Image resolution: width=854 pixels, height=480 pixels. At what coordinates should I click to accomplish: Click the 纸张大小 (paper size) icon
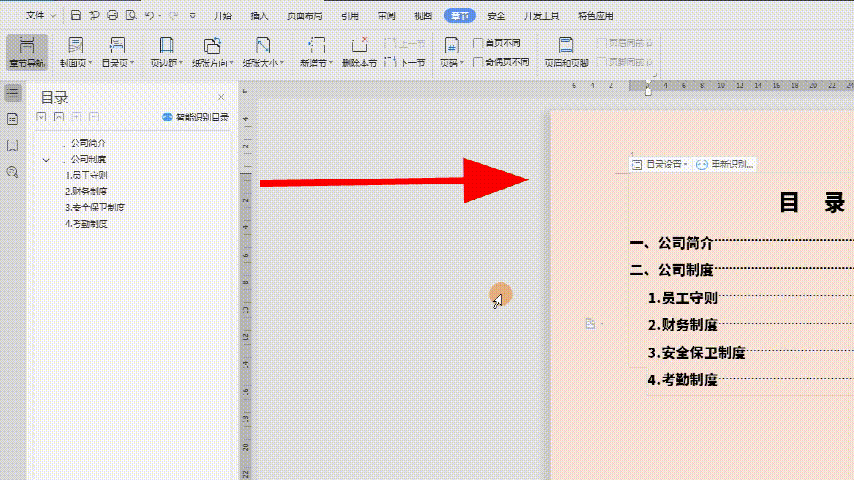[263, 45]
